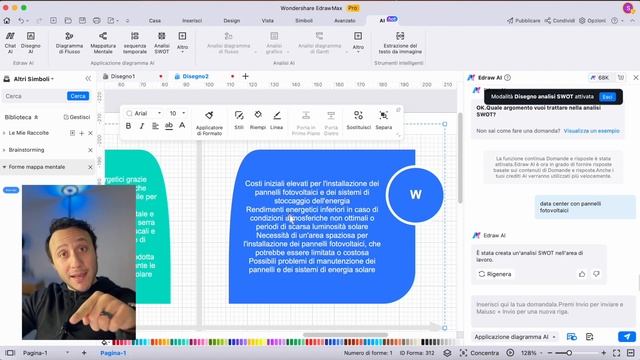Adjust the zoom slider in status bar
The image size is (640, 360).
coord(569,353)
